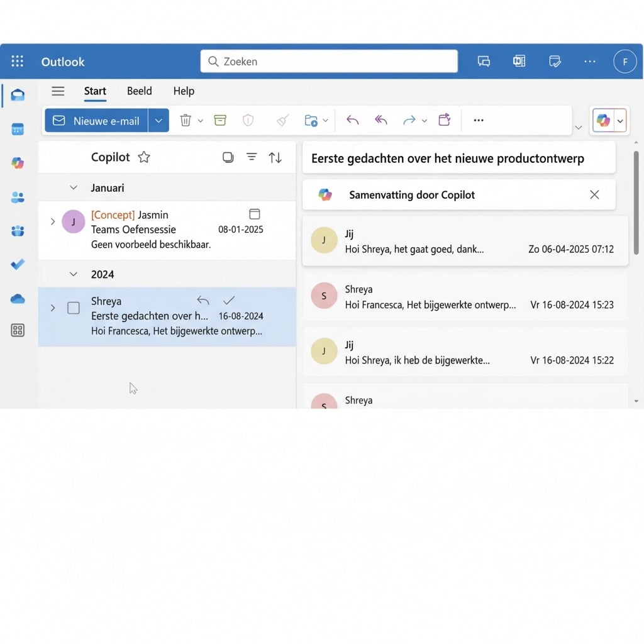The height and width of the screenshot is (644, 644).
Task: Mark Shreya's email read via the checkmark icon
Action: (x=229, y=300)
